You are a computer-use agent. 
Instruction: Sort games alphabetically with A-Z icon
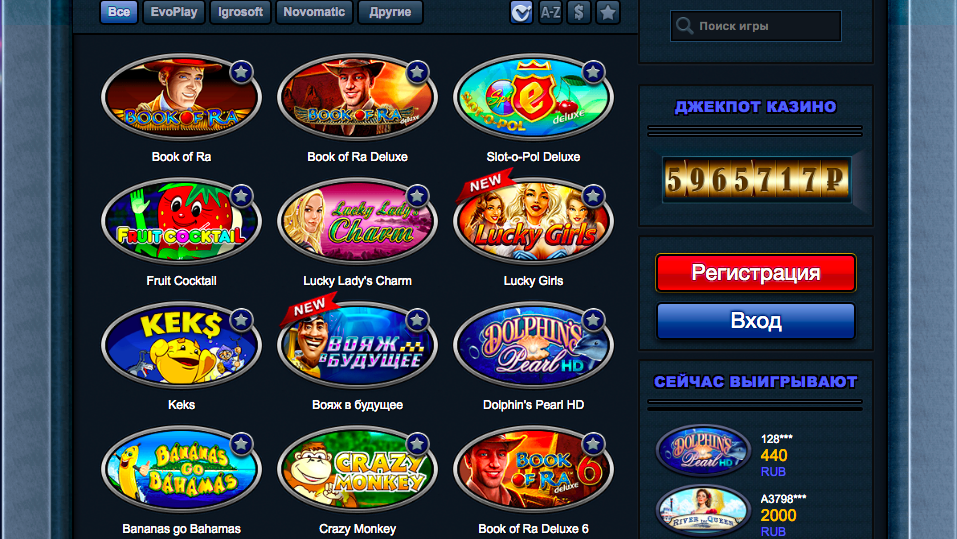tap(550, 12)
